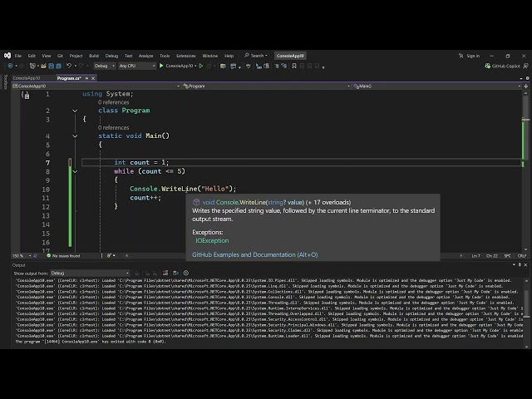
Task: Click Start Without Debugging outline play icon
Action: (201, 66)
